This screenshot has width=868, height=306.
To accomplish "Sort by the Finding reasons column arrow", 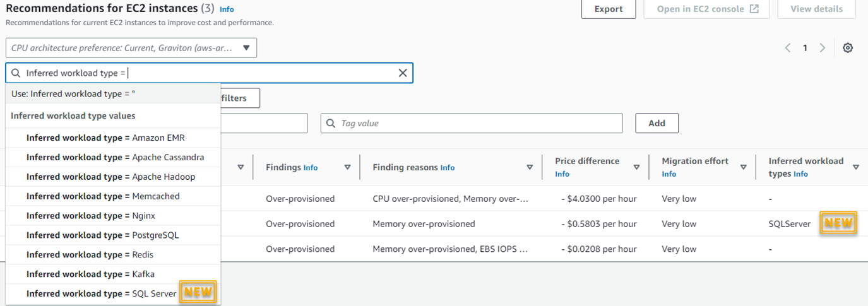I will point(529,167).
